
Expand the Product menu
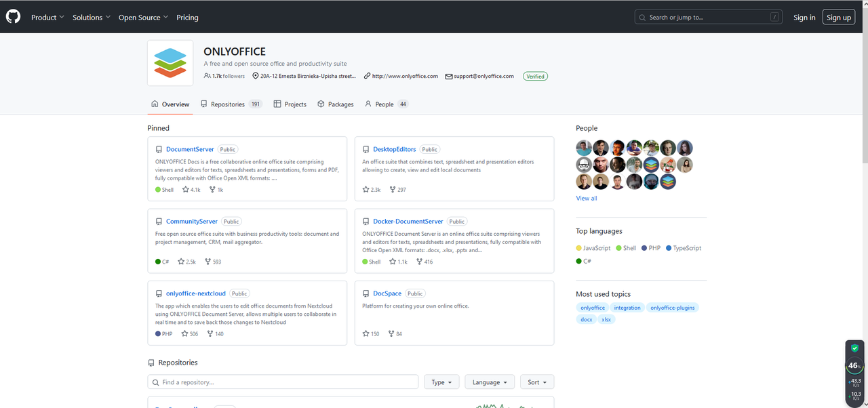pyautogui.click(x=47, y=17)
